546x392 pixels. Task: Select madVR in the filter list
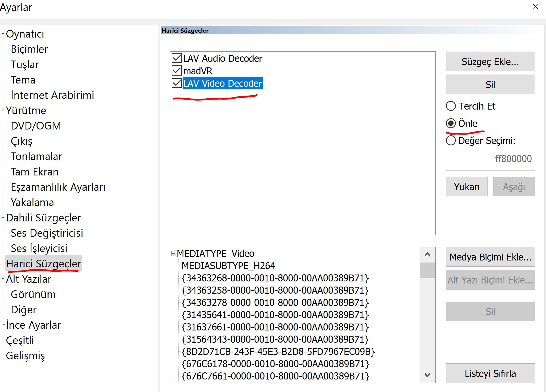coord(198,71)
